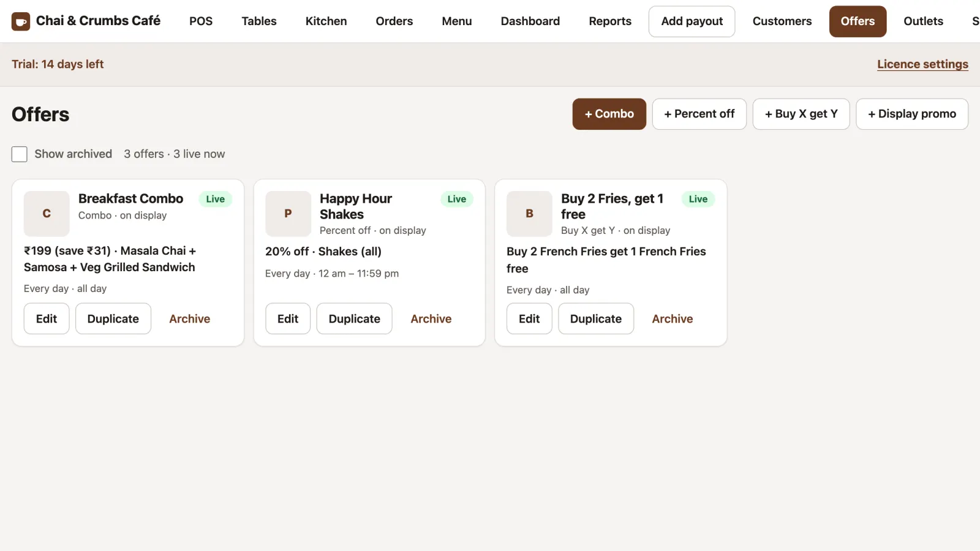
Task: Click the Buy 2 Fries 'B' thumbnail
Action: [529, 214]
